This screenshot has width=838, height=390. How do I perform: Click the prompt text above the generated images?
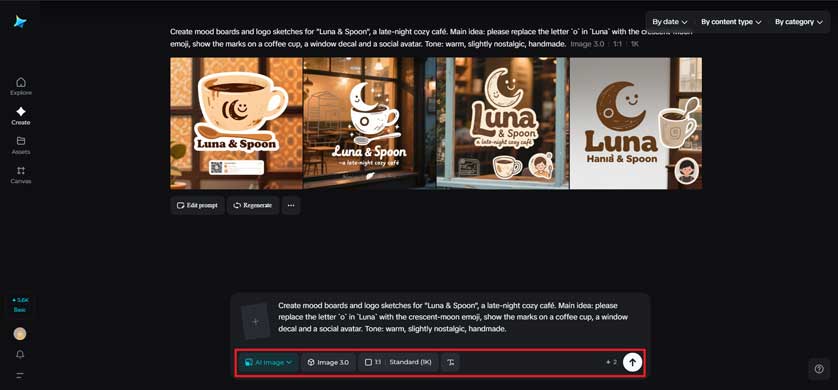pyautogui.click(x=431, y=37)
